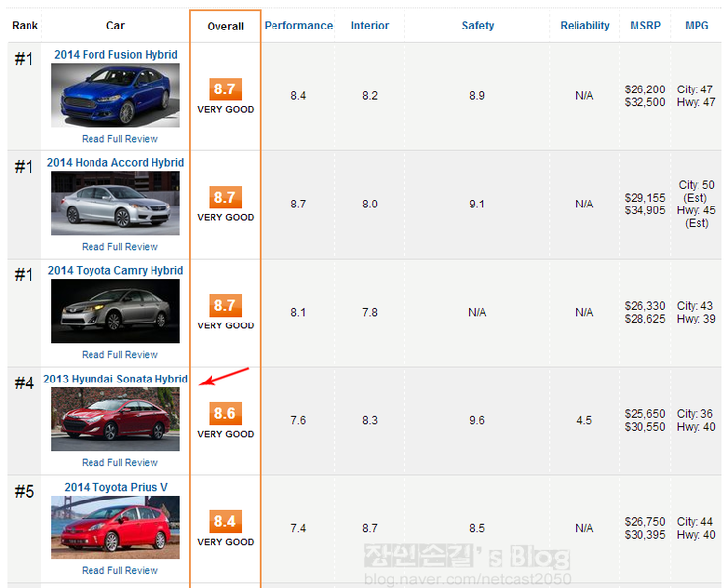Sort table by Performance column header

(x=298, y=26)
